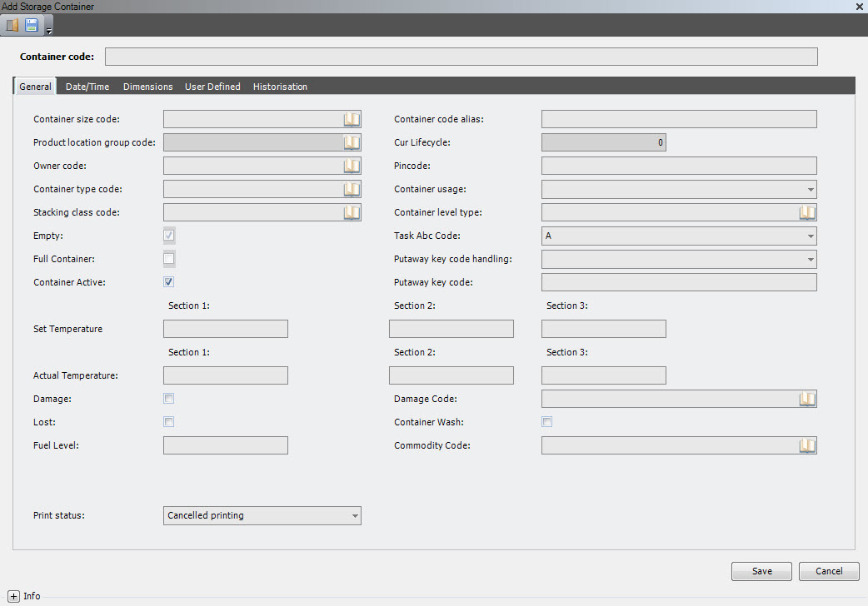Viewport: 868px width, 606px height.
Task: Open lookup for Stacking class code
Action: [x=352, y=212]
